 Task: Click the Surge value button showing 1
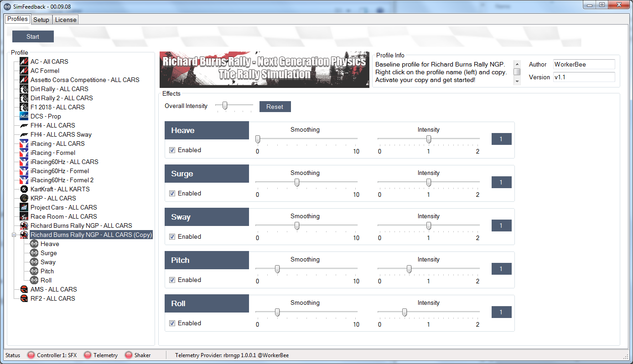click(x=501, y=182)
